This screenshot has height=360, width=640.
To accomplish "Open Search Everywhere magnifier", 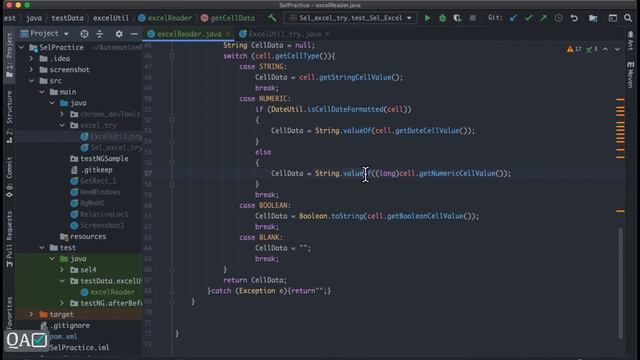I will pyautogui.click(x=628, y=18).
